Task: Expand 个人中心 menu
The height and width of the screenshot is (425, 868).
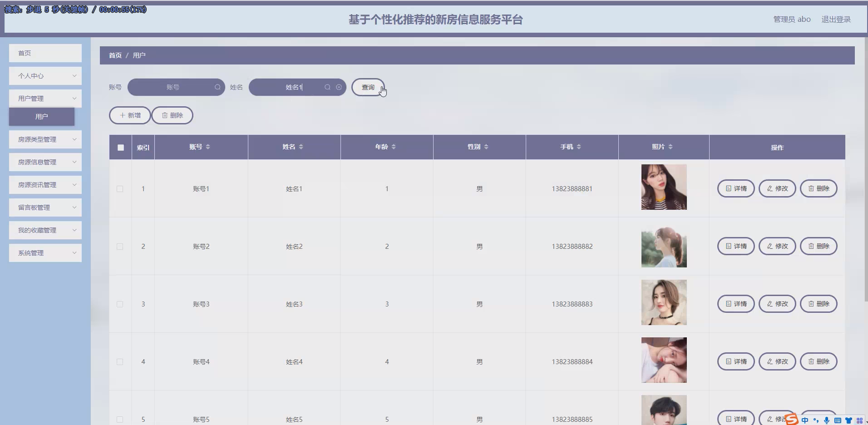Action: point(45,76)
